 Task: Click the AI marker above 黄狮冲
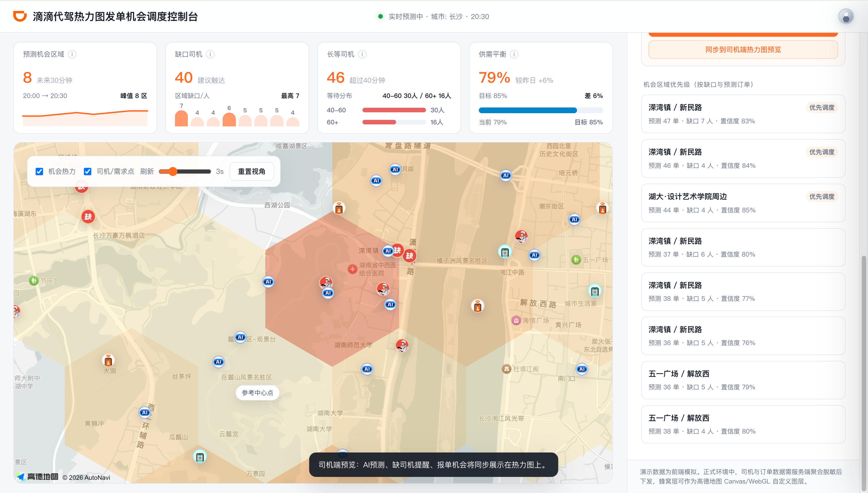click(x=145, y=413)
